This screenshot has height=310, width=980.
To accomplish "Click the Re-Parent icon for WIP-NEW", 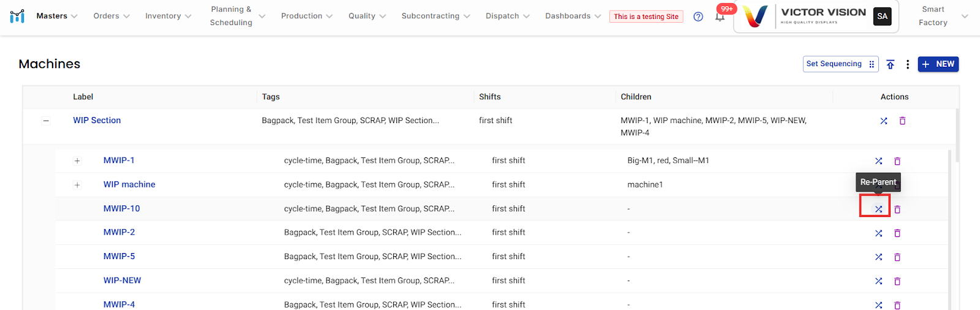I will 878,281.
